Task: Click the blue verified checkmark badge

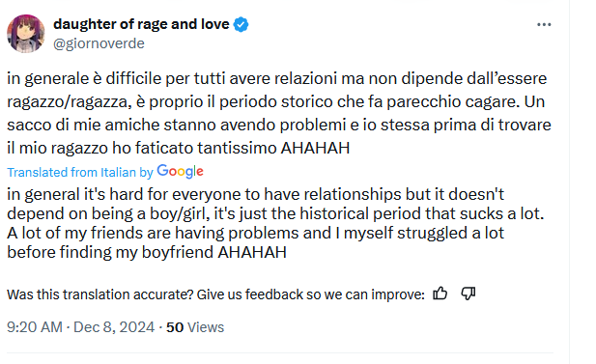Action: click(241, 25)
